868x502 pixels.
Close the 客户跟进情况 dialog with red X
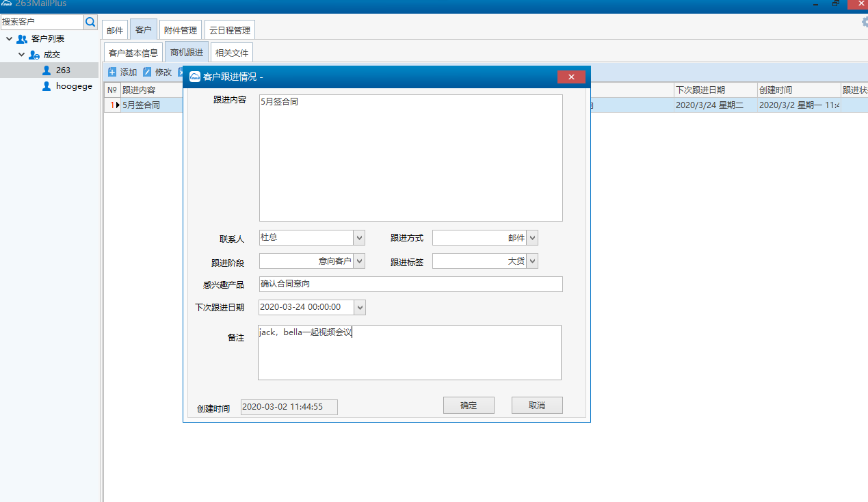[571, 77]
